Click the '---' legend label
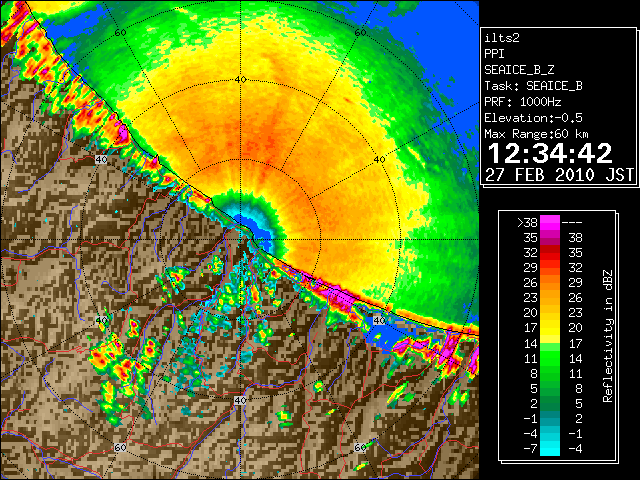640x480 pixels. (572, 222)
